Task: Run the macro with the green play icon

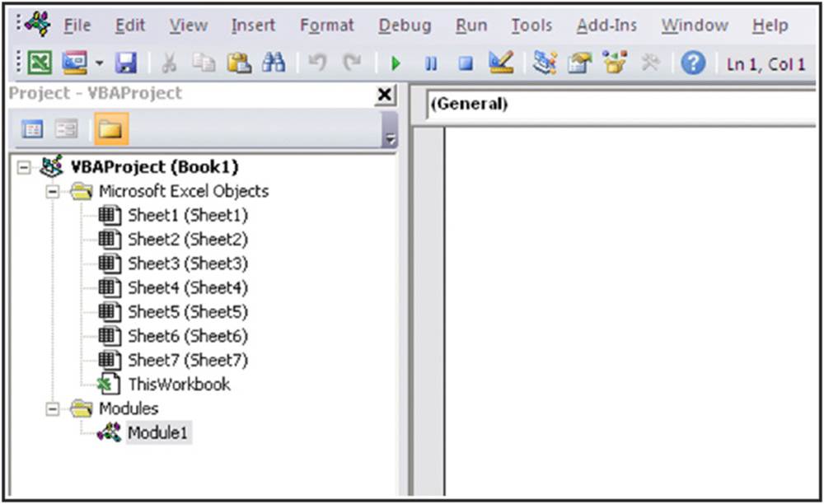Action: [396, 64]
